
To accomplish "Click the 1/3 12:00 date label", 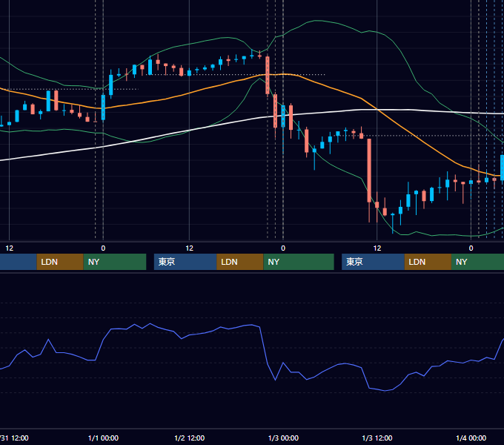I will click(377, 438).
